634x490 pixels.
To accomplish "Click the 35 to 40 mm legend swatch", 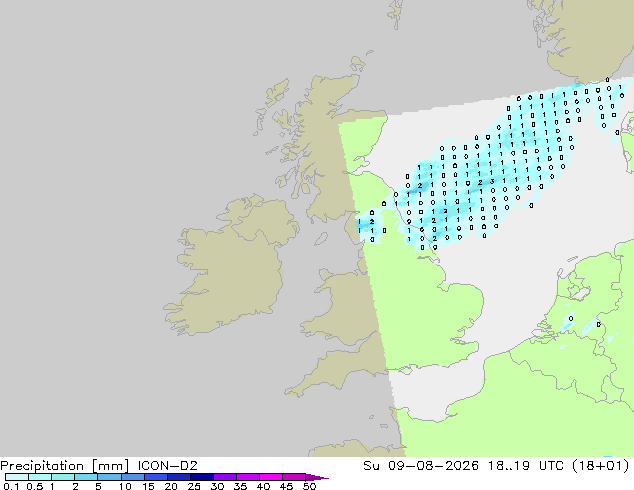I will click(247, 477).
